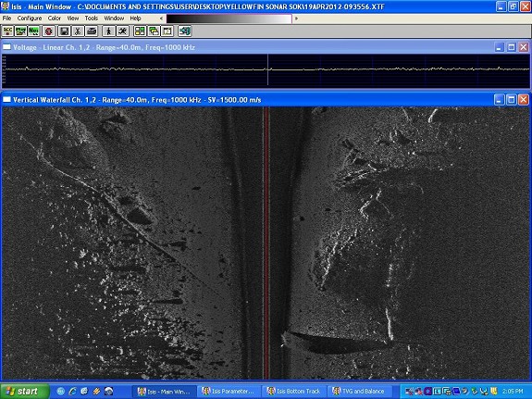The image size is (532, 399).
Task: Click inside the voltage signal trace display
Action: click(266, 70)
